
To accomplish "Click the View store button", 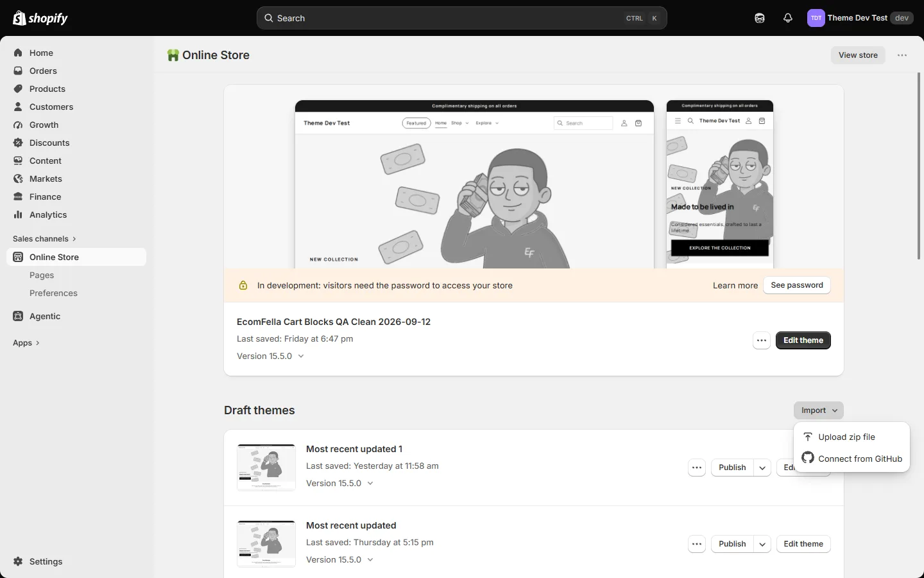I will tap(858, 55).
